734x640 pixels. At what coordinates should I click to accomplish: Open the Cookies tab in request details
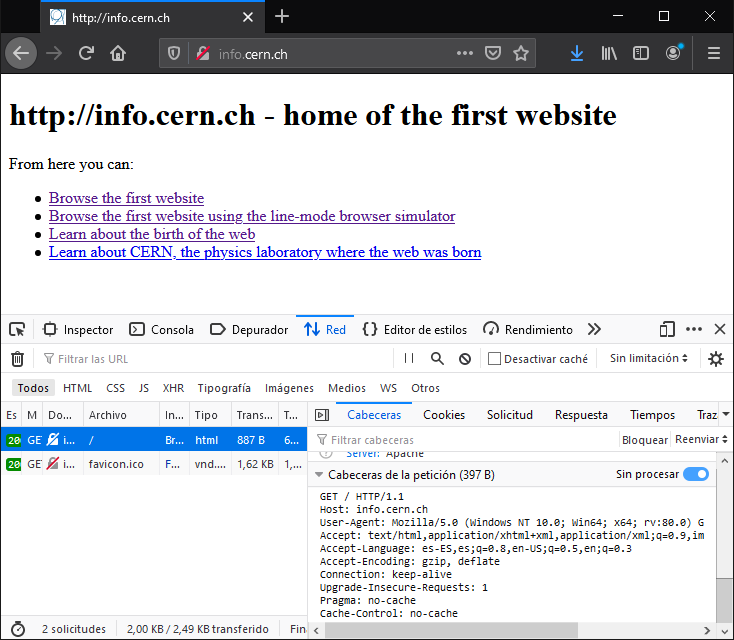tap(444, 415)
